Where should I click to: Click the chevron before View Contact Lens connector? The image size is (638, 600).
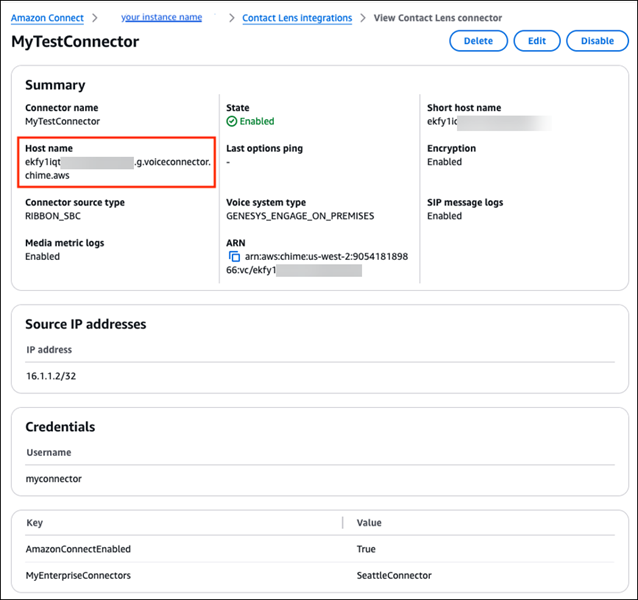pyautogui.click(x=363, y=18)
